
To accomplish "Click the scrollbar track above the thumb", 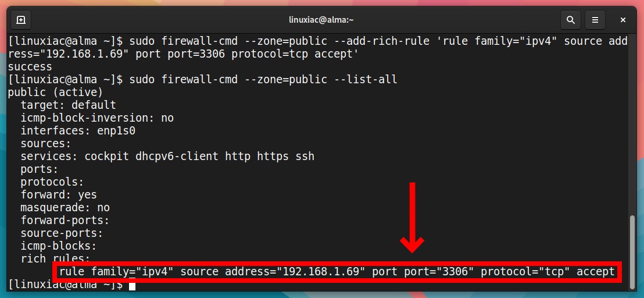I will [632, 123].
